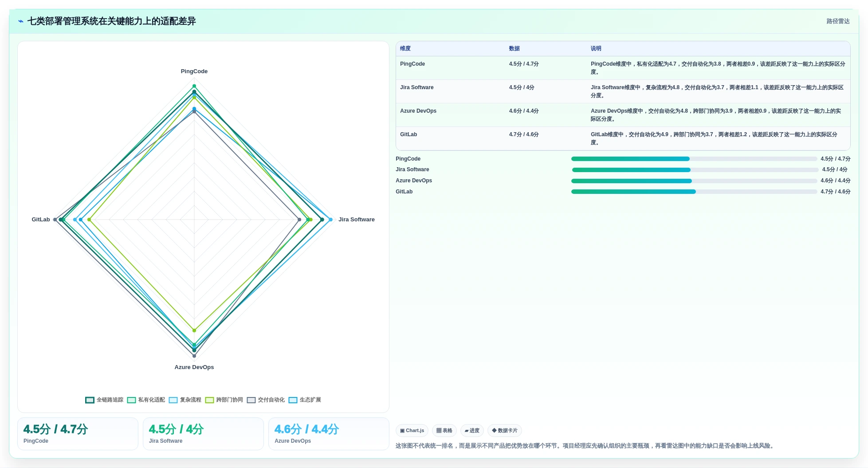The image size is (868, 468).
Task: Click the PingCode progress bar
Action: [x=694, y=159]
